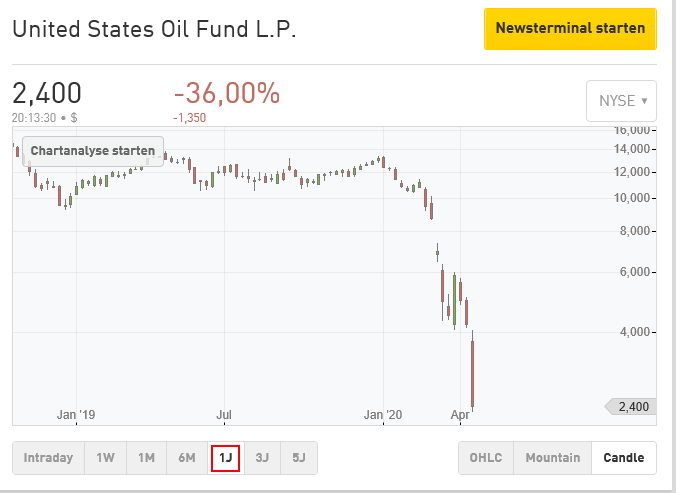Switch to the 3J time range
This screenshot has width=676, height=493.
coord(262,458)
